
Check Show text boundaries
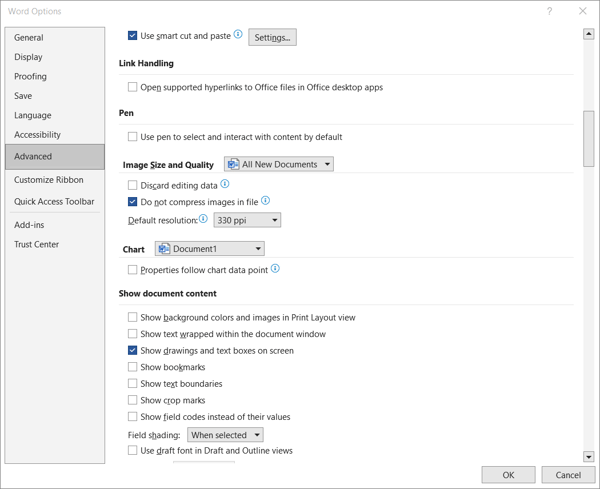click(132, 383)
